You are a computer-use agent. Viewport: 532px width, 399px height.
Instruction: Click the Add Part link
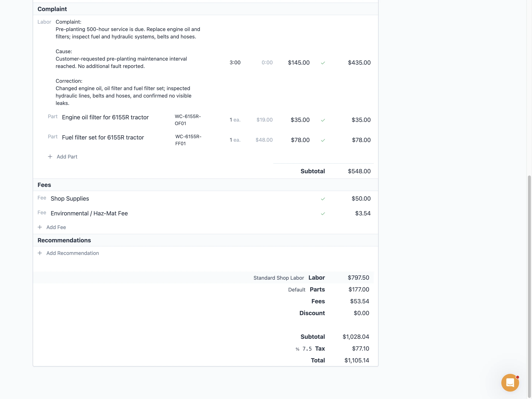pos(67,157)
